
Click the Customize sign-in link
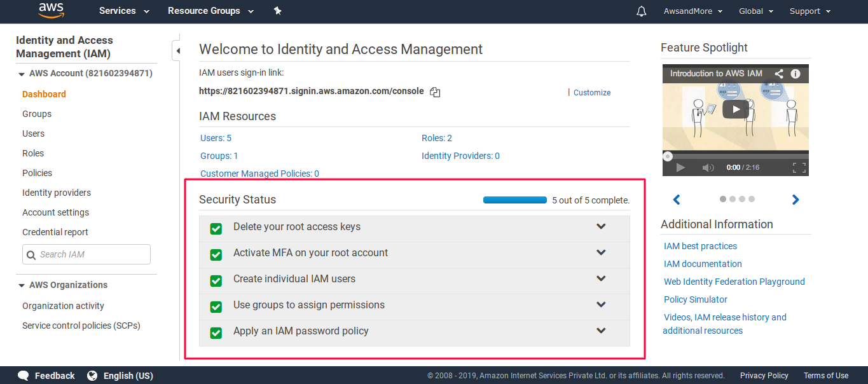[592, 93]
